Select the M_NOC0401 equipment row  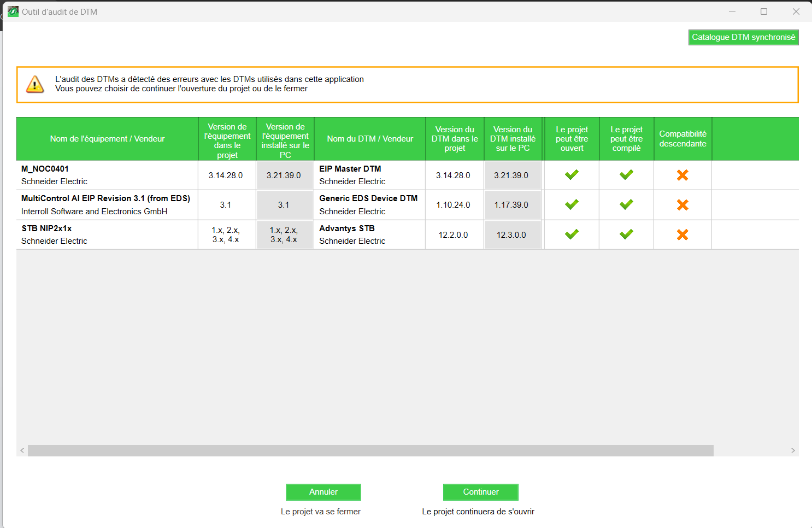[107, 175]
